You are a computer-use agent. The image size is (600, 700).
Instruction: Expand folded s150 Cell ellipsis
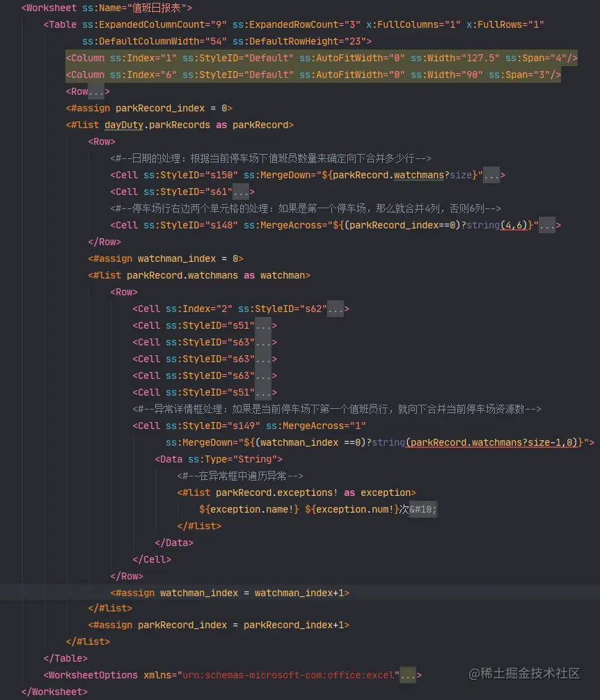[x=491, y=175]
